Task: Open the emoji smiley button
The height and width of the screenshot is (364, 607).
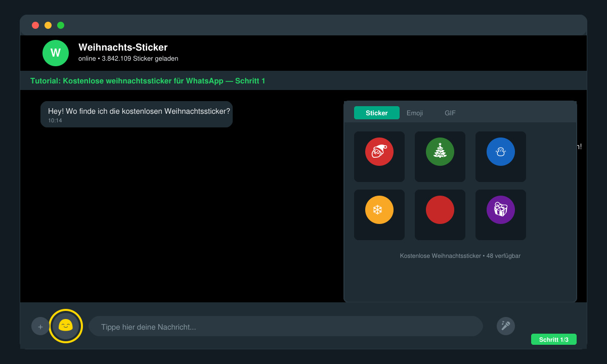Action: [66, 326]
